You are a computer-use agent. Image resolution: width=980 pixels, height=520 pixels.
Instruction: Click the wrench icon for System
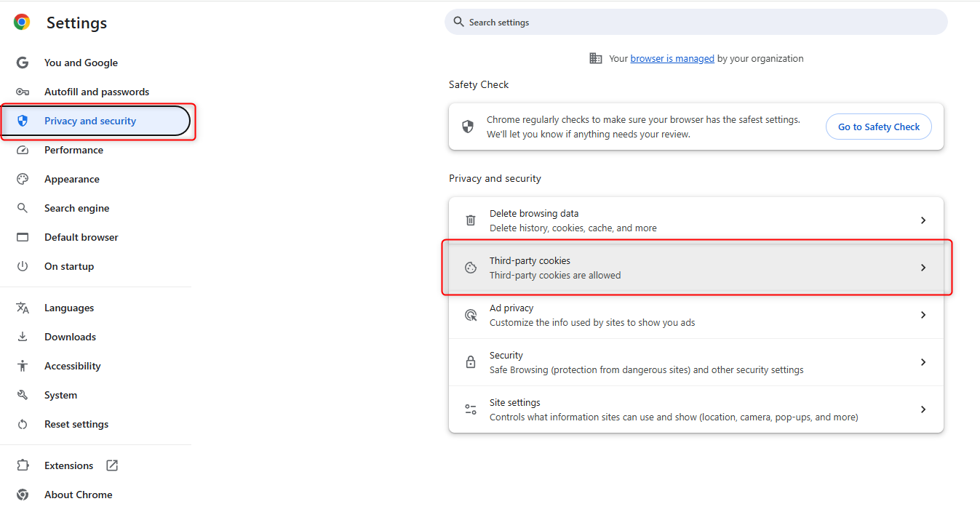click(x=23, y=395)
